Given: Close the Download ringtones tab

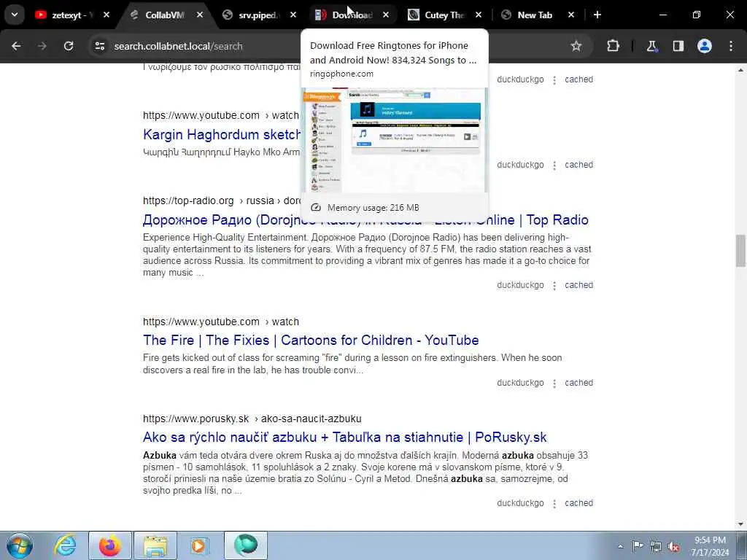Looking at the screenshot, I should (386, 15).
